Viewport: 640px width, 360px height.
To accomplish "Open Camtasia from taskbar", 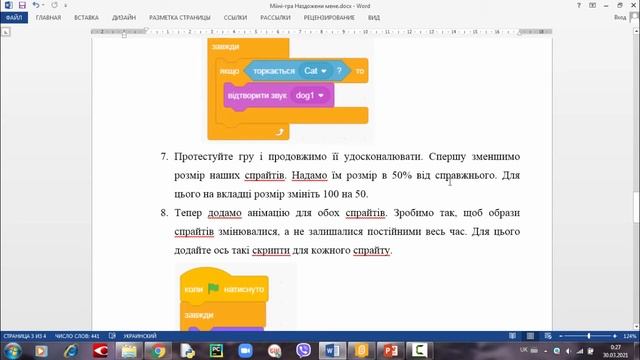I will (419, 351).
